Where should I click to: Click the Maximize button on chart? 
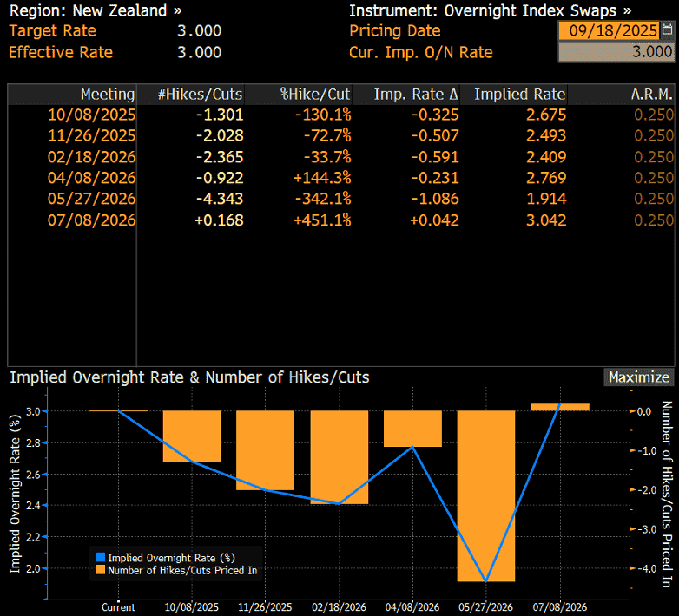(639, 377)
